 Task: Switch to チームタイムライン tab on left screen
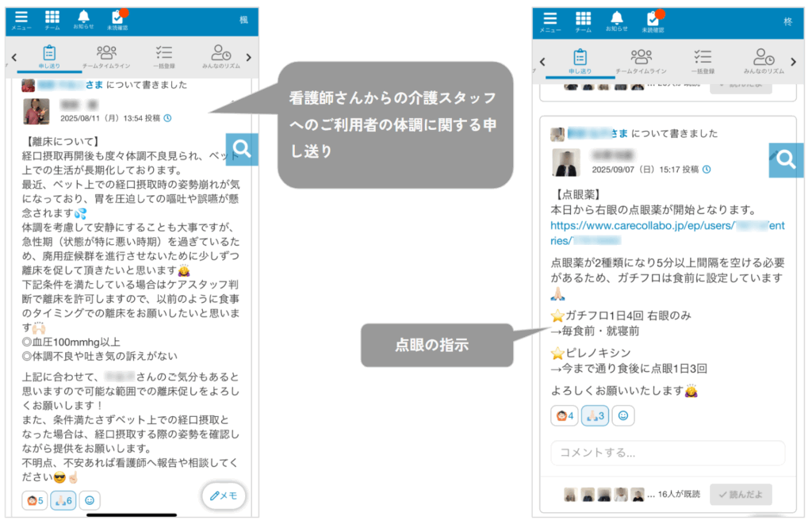pos(106,57)
